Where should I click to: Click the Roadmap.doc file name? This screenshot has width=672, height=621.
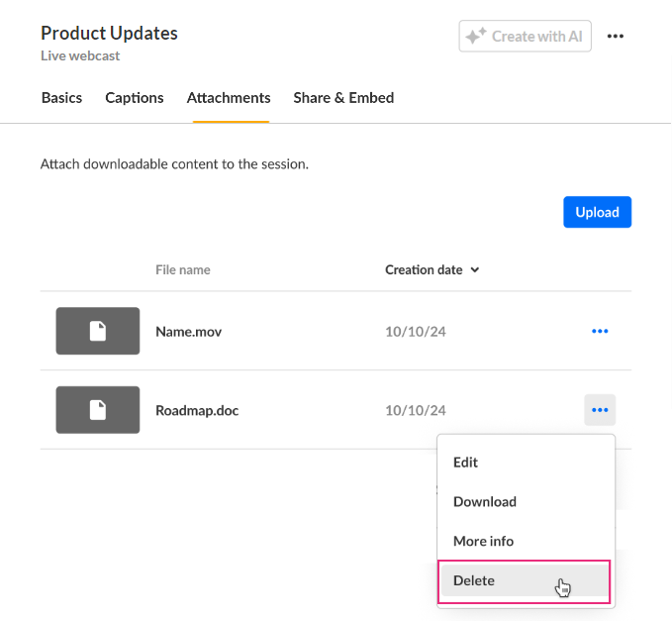(x=197, y=410)
